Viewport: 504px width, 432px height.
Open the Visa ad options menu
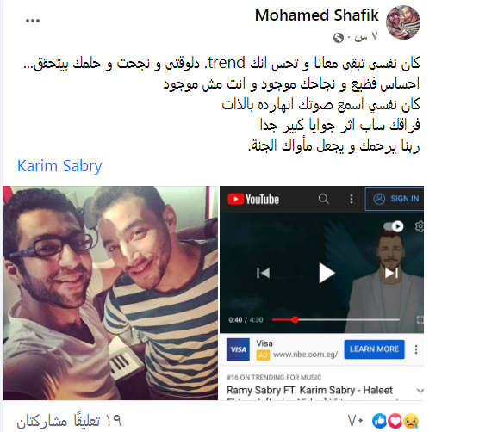coord(416,349)
